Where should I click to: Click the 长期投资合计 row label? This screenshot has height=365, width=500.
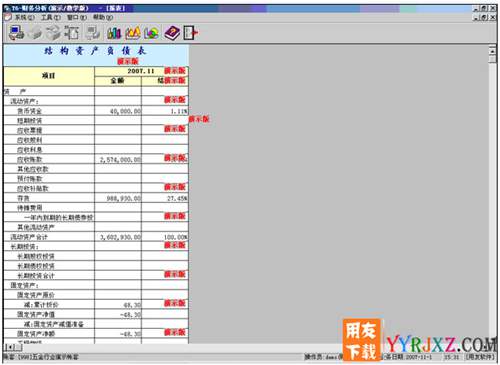click(x=36, y=276)
